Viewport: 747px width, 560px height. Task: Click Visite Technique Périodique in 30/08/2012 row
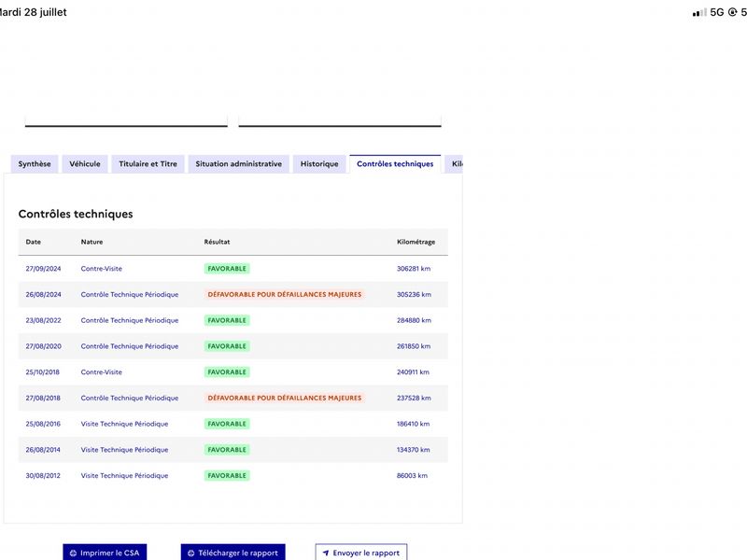[124, 475]
